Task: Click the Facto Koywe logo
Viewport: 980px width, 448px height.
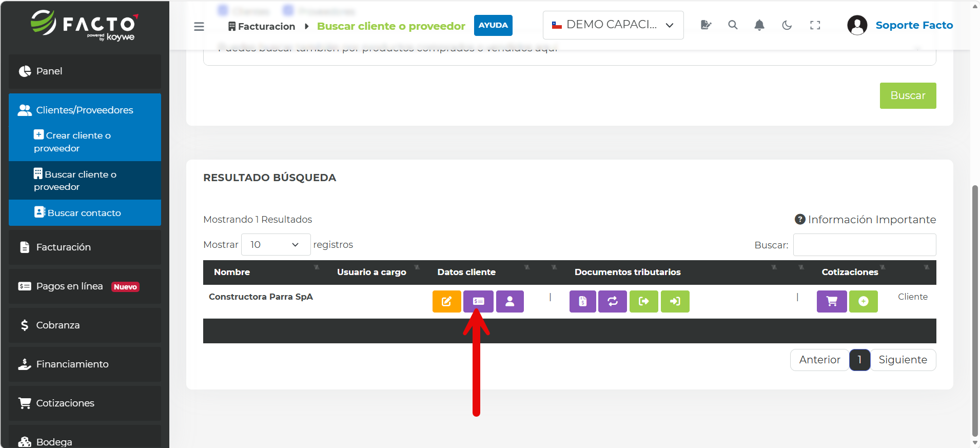Action: [x=85, y=26]
